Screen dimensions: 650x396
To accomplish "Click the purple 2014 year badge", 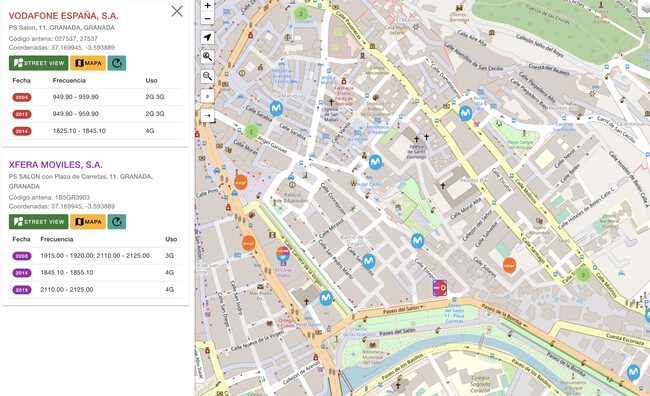I will pos(22,273).
